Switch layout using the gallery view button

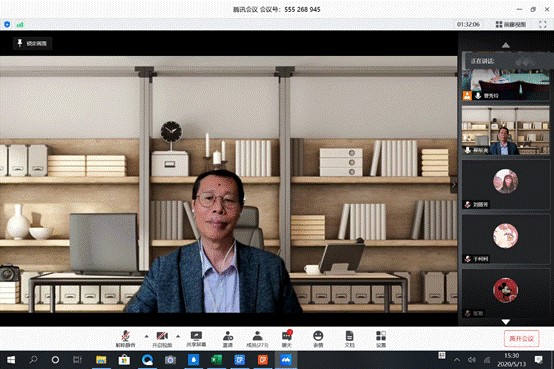point(511,24)
